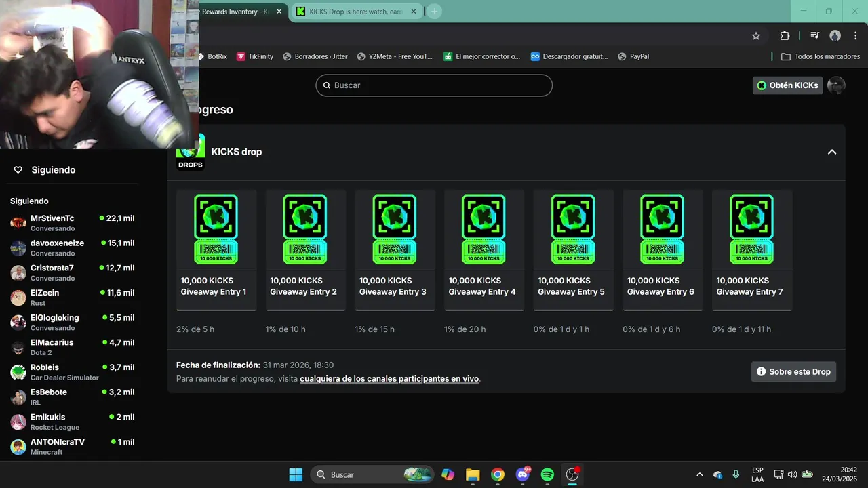Select Giveaway Entry 6 reward icon

point(663,229)
